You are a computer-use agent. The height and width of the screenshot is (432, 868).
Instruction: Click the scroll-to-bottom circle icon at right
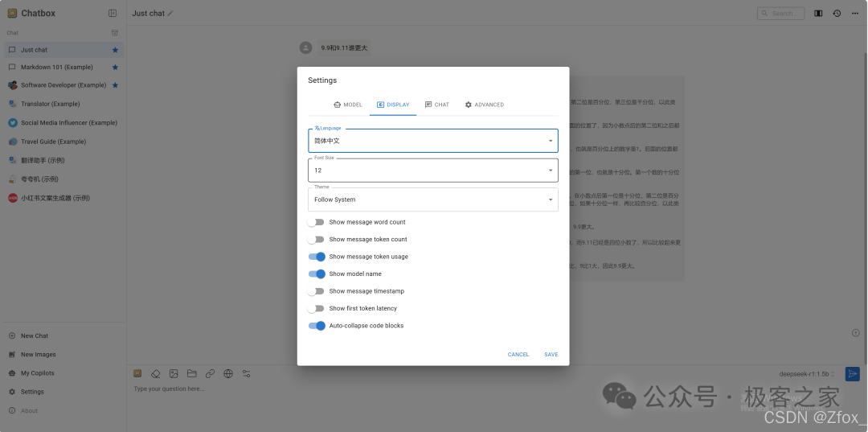click(x=855, y=333)
